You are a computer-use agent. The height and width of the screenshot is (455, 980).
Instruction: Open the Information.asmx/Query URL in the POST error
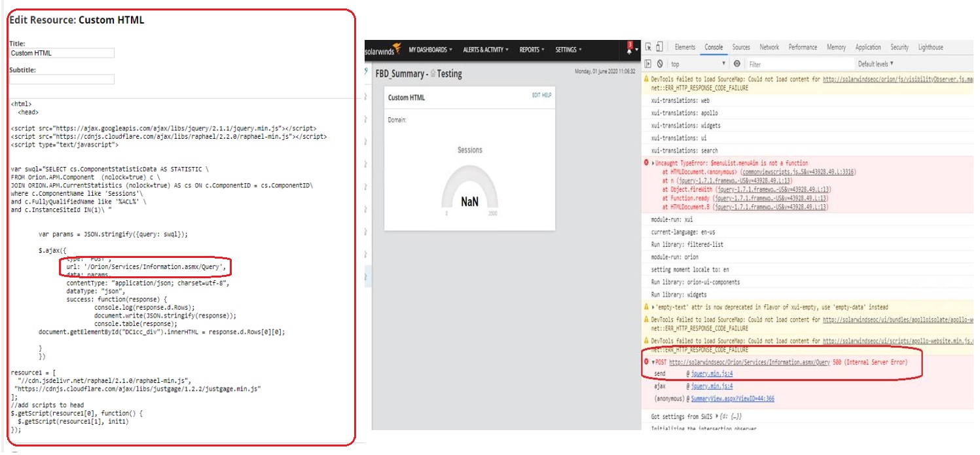coord(750,362)
